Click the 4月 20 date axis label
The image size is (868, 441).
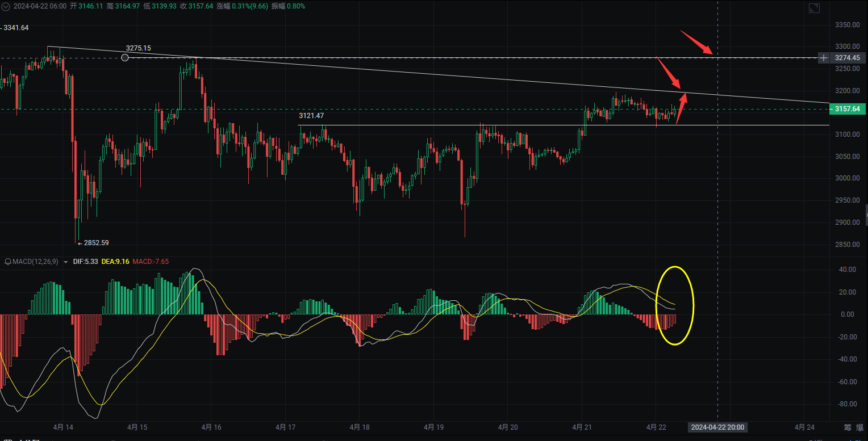[508, 427]
